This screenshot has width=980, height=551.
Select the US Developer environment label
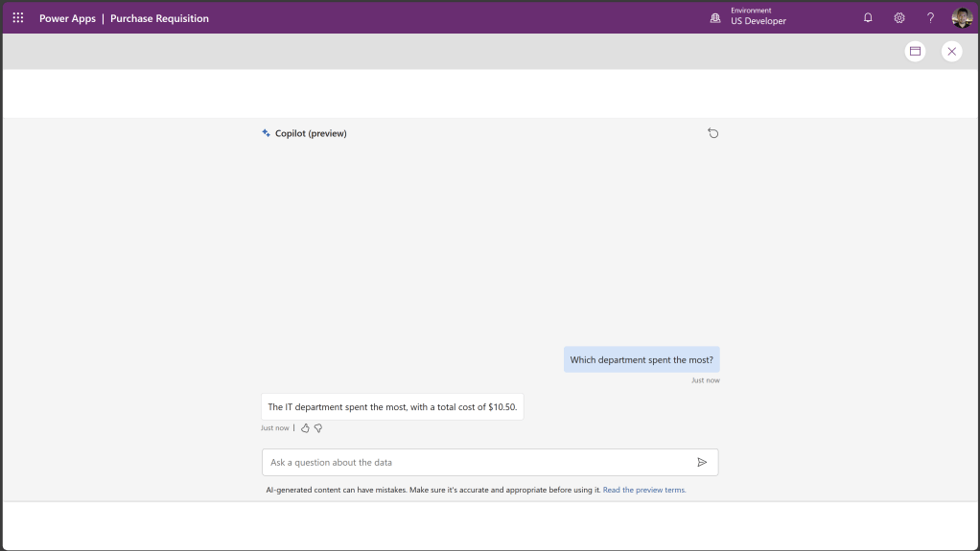pos(758,21)
